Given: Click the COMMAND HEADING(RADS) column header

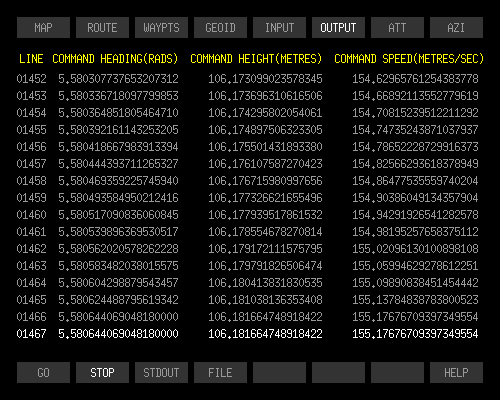Looking at the screenshot, I should coord(115,59).
